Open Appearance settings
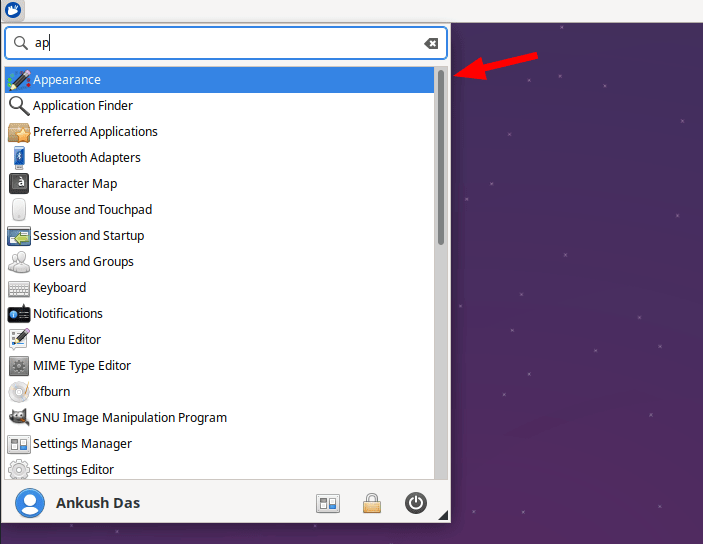The image size is (703, 544). 67,80
